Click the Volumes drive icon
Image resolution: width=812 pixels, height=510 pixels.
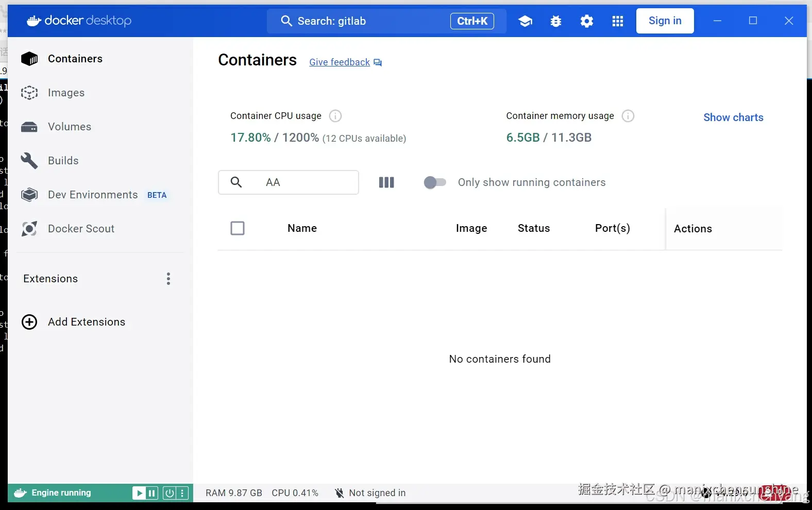coord(29,127)
